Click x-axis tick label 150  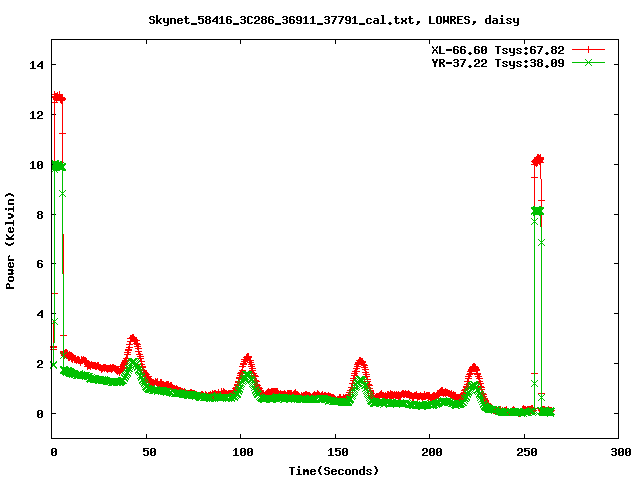click(x=338, y=452)
